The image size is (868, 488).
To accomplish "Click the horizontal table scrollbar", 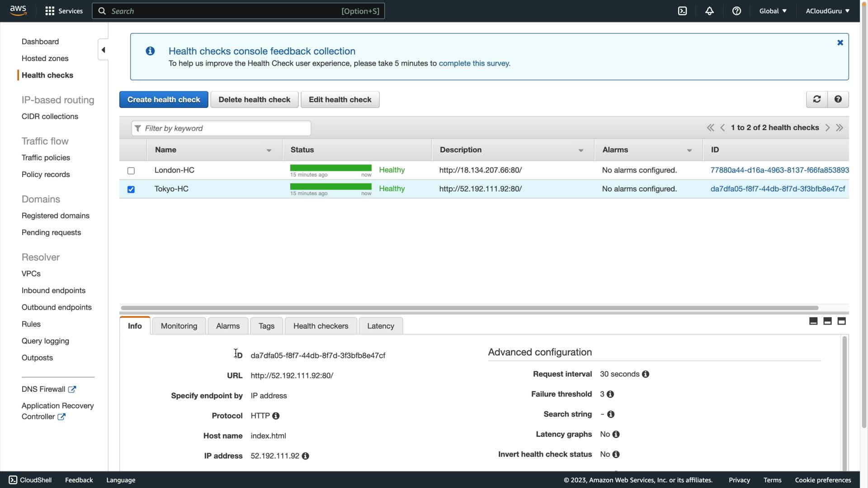I will click(469, 308).
